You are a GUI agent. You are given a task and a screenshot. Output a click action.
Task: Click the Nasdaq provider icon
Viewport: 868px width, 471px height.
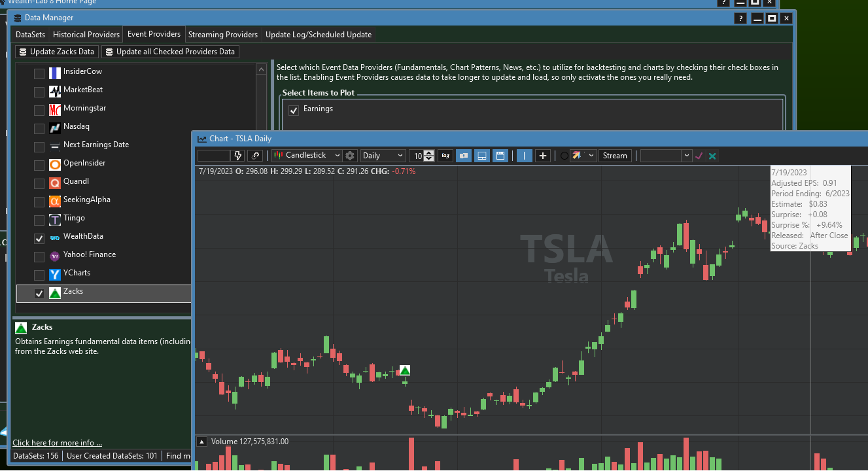(55, 128)
